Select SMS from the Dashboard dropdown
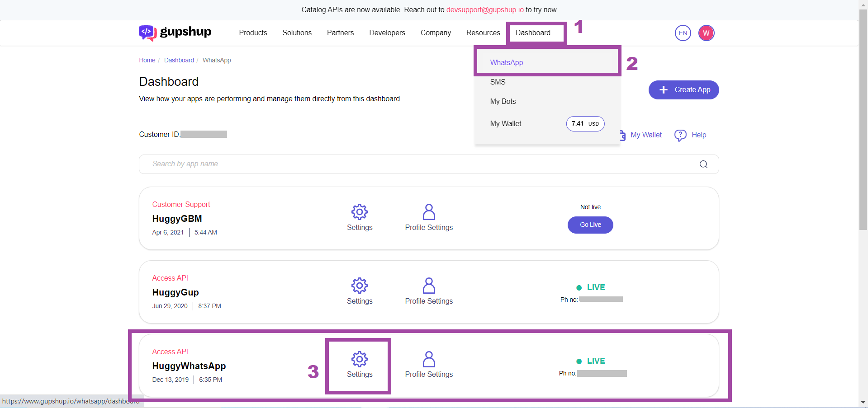Image resolution: width=868 pixels, height=408 pixels. coord(498,82)
